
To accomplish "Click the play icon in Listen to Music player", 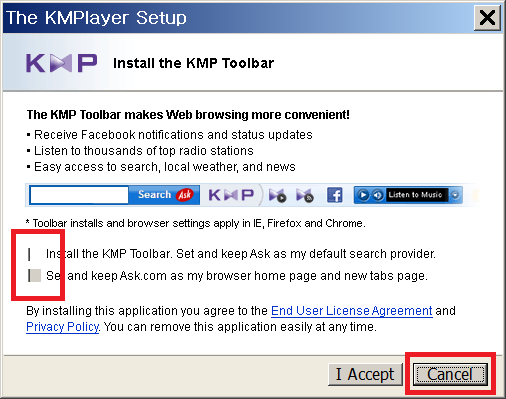I will (x=363, y=195).
